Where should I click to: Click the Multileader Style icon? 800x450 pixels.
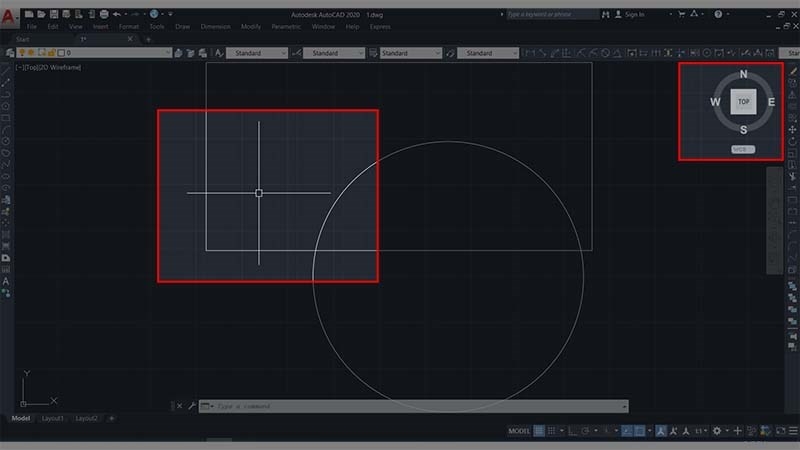point(450,53)
